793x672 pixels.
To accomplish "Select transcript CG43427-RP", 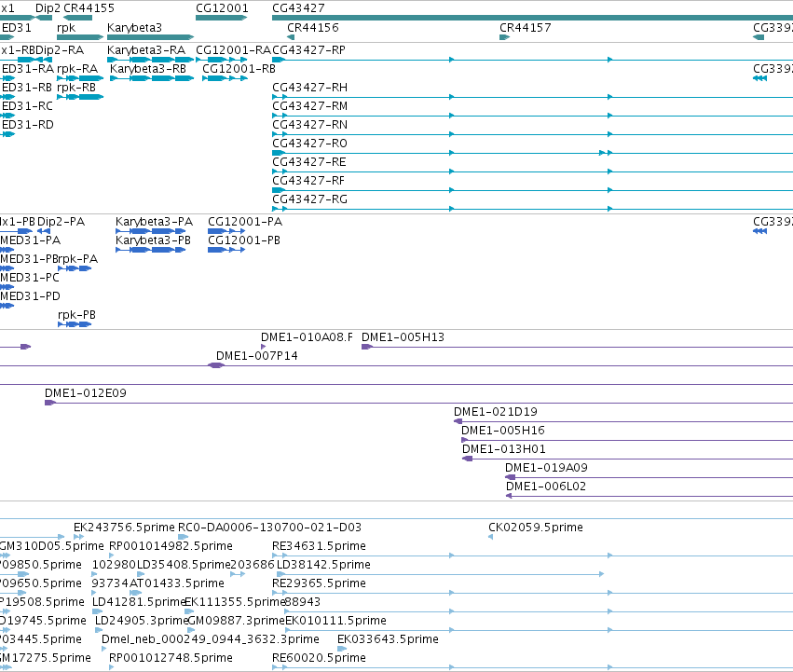I will 532,60.
